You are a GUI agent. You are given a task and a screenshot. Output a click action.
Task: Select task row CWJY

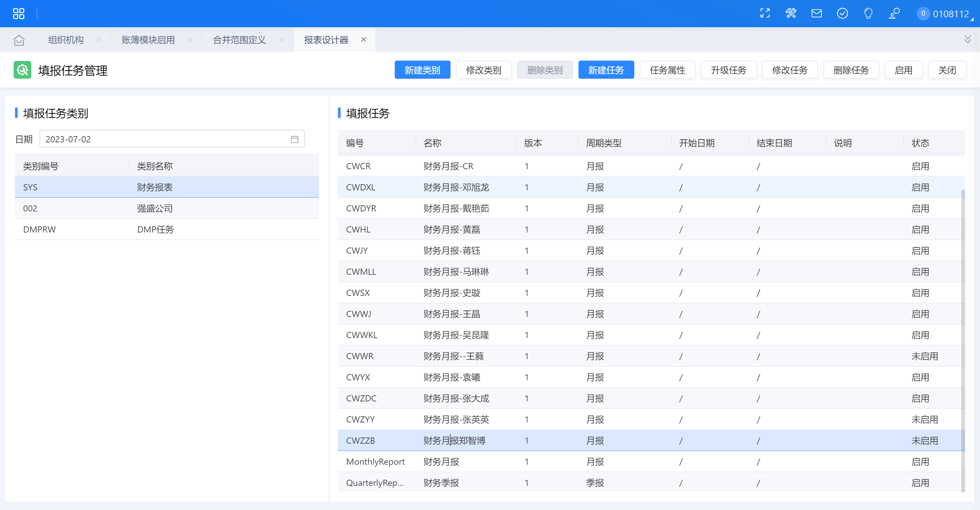(x=651, y=251)
